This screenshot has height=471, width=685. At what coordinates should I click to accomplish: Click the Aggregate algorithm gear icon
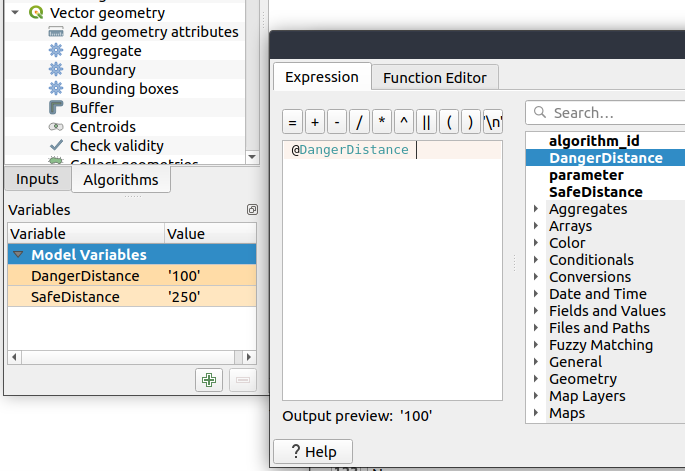click(x=56, y=51)
